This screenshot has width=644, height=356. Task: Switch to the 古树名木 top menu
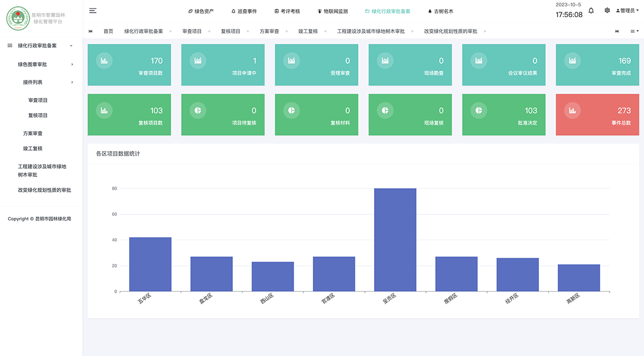point(441,11)
